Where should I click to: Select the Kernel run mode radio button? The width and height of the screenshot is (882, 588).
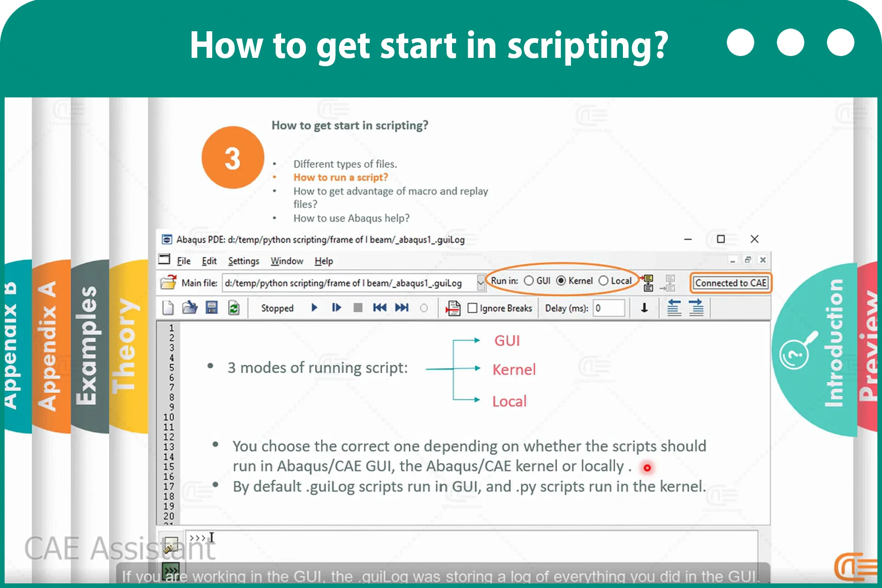(561, 281)
